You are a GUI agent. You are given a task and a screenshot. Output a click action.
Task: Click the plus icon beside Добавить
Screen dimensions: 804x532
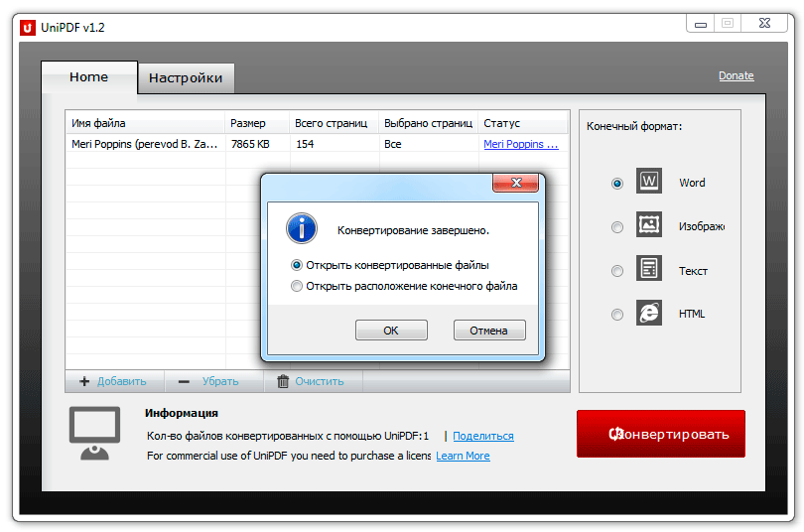click(84, 381)
